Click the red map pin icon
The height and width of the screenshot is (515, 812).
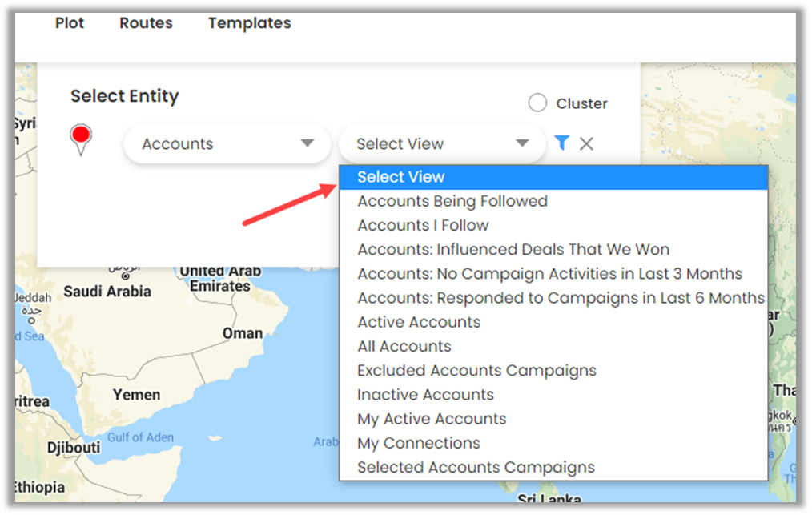pos(81,137)
